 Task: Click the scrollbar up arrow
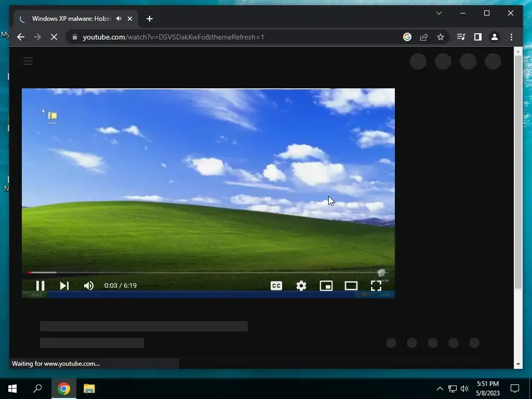coord(518,51)
